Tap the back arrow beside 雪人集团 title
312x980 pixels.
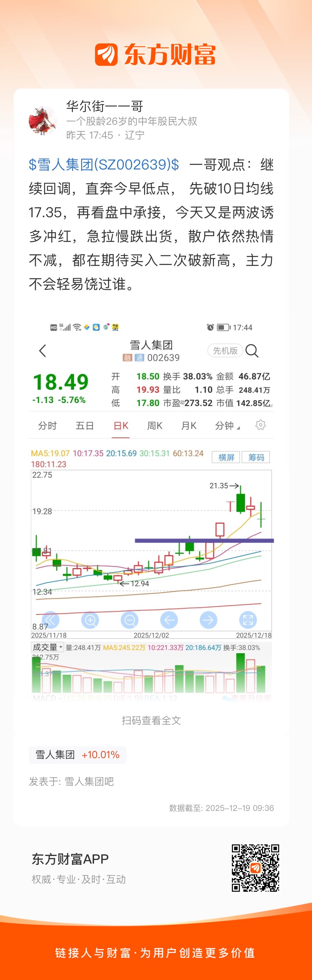coord(43,351)
